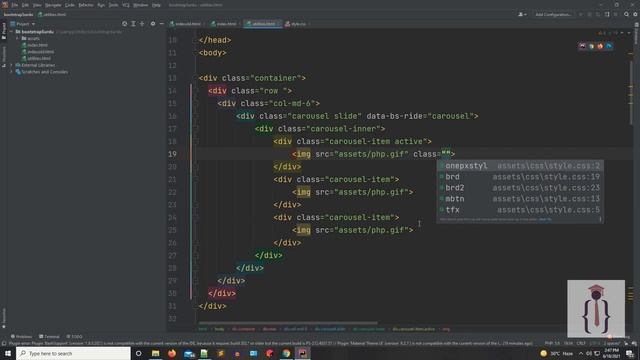Viewport: 640px width, 360px height.
Task: Collapse the bootstrapSurdu project root
Action: click(11, 31)
